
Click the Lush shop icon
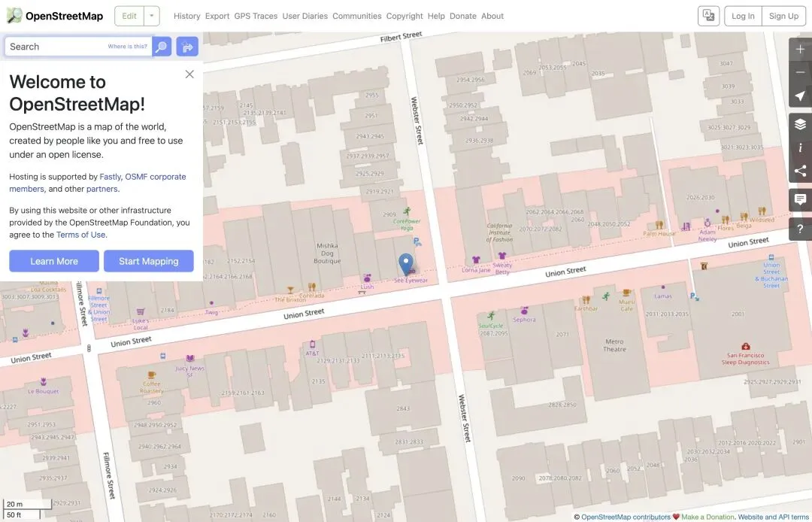367,278
